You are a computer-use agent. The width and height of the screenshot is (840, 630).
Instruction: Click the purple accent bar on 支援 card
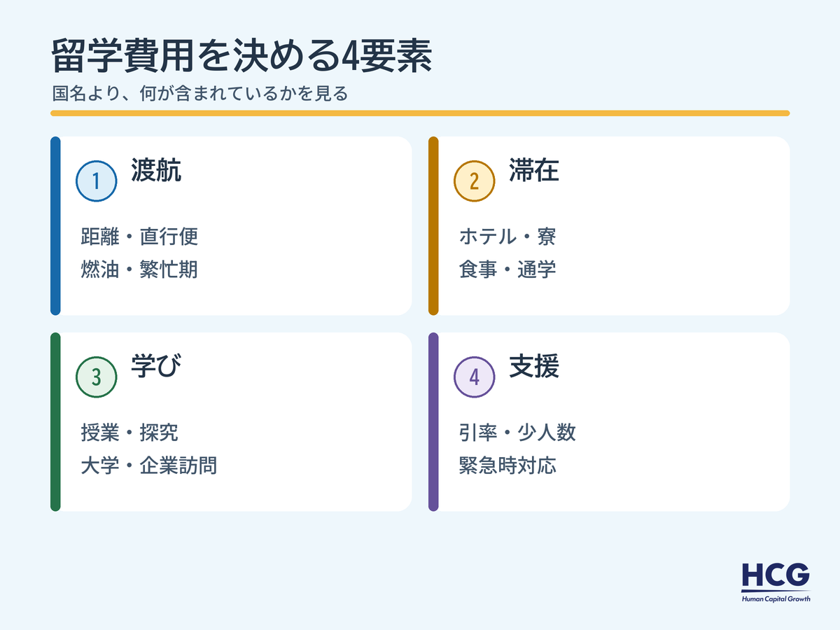click(x=433, y=422)
